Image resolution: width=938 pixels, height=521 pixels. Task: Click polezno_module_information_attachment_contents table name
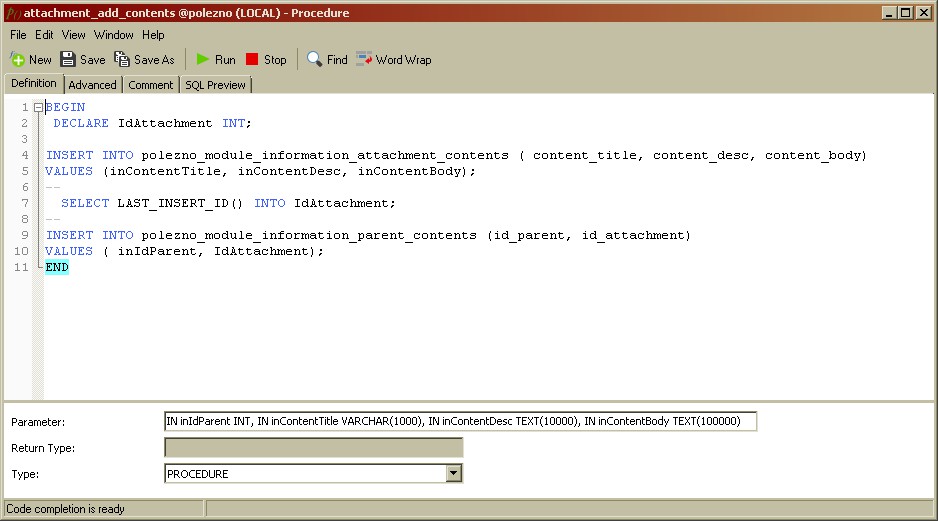[325, 156]
